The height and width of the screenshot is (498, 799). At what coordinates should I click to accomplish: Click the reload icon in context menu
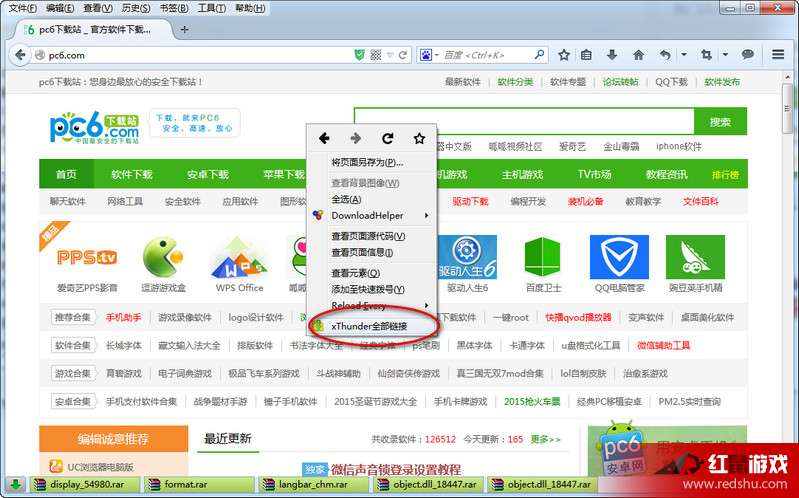pyautogui.click(x=388, y=138)
